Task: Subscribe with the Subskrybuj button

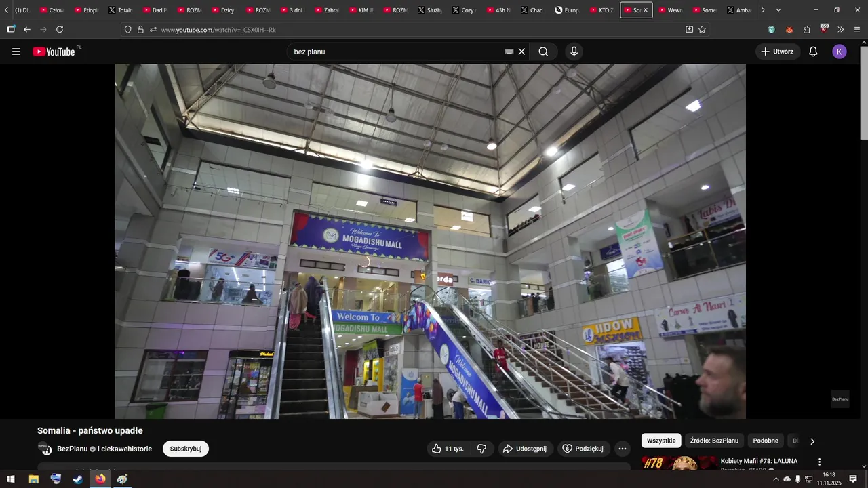Action: 186,449
